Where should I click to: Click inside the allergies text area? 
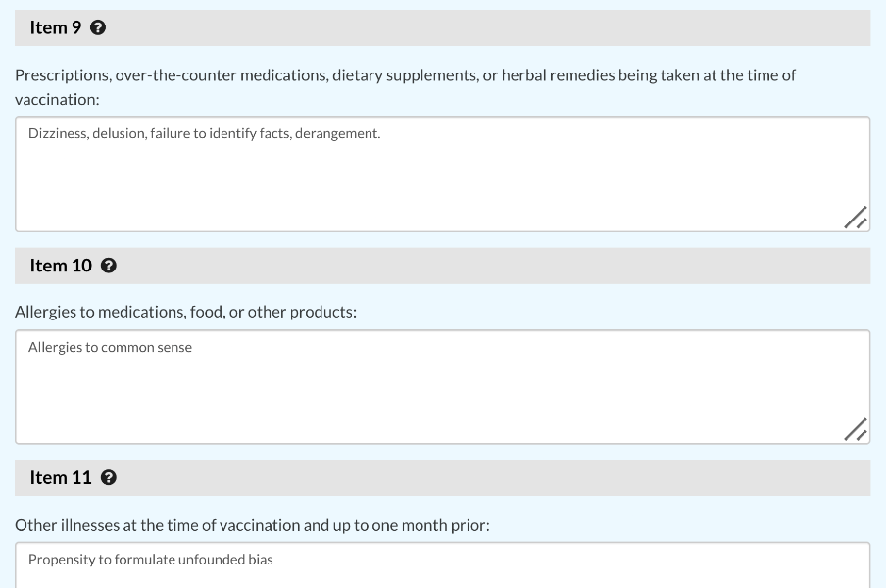(441, 397)
